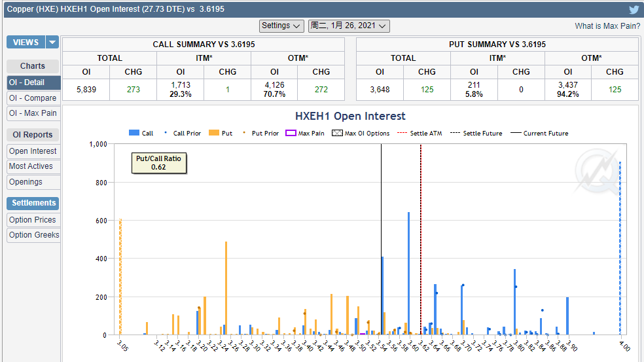This screenshot has width=644, height=362.
Task: Click the tall call bar at 4.00 strike
Action: (620, 249)
